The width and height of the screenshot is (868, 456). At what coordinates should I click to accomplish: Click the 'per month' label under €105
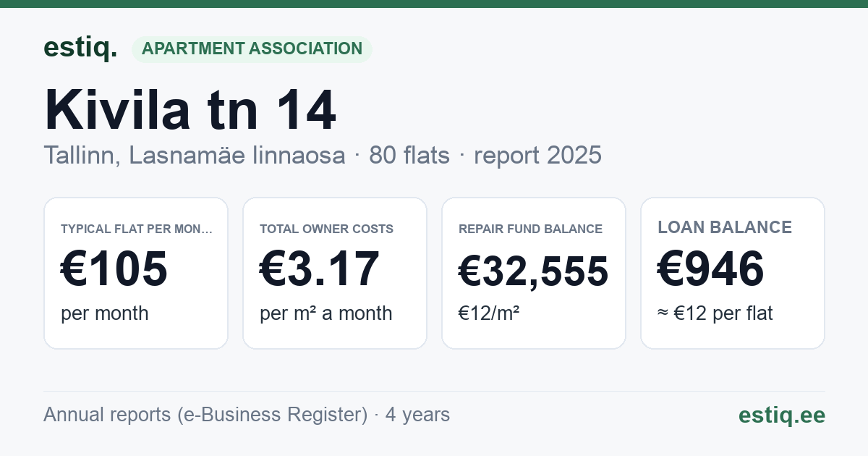tap(105, 313)
